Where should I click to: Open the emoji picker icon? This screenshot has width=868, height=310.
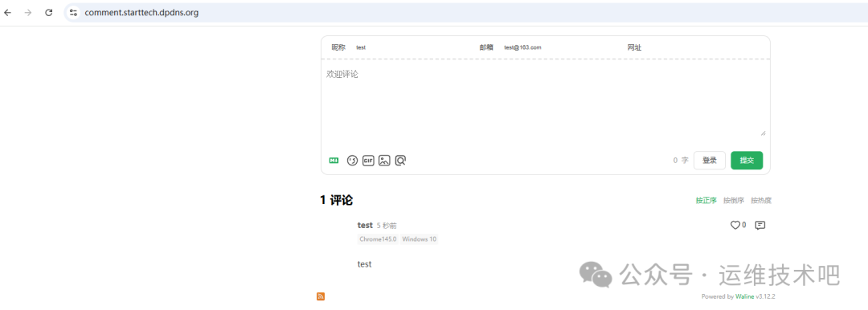pyautogui.click(x=352, y=161)
